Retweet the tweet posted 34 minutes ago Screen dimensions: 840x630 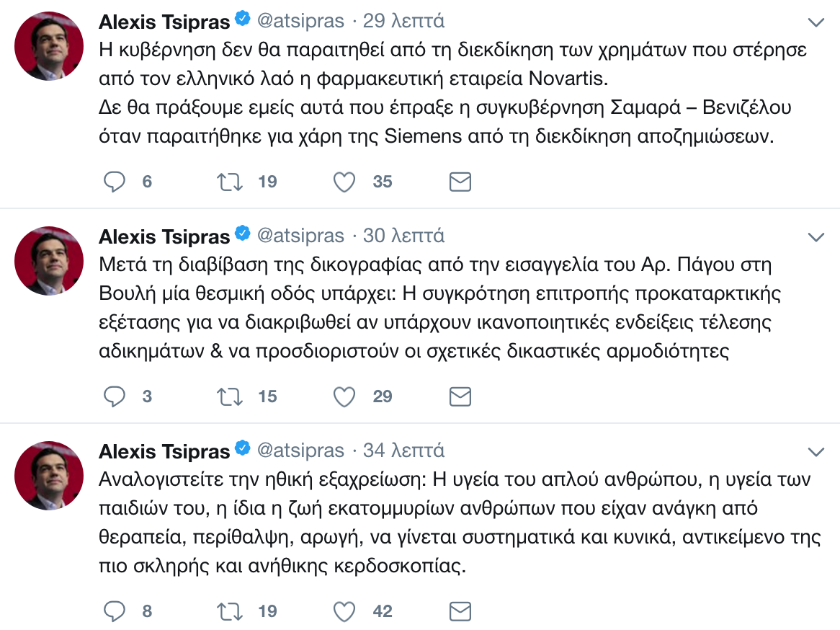pos(230,611)
